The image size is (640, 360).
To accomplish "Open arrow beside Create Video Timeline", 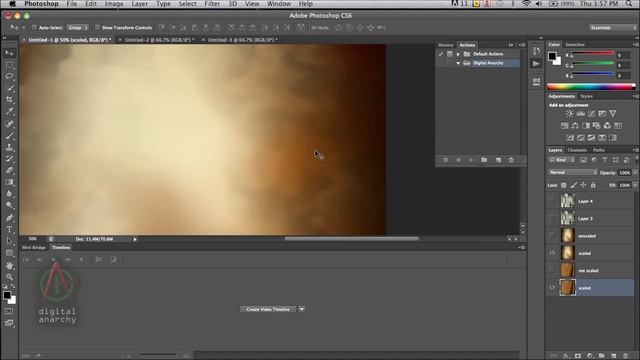I will [x=302, y=309].
